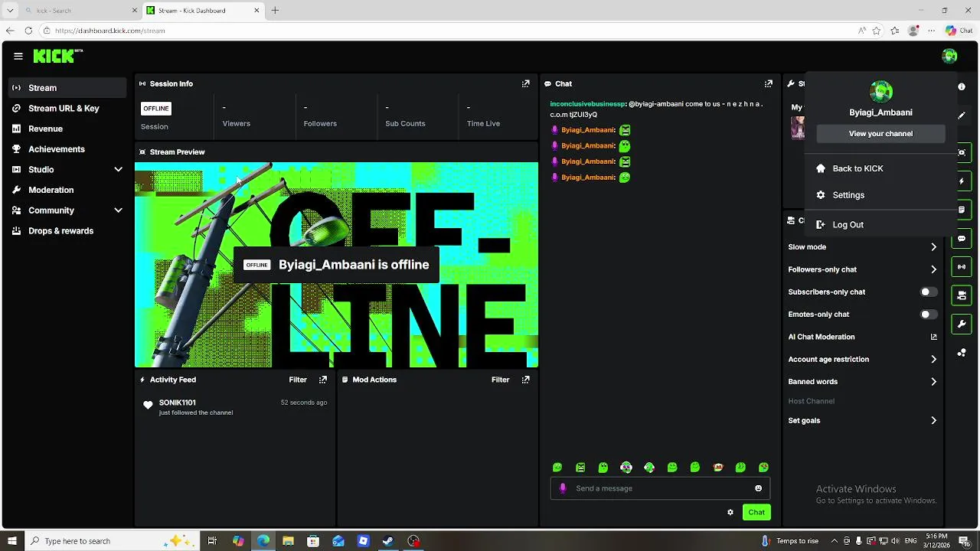
Task: Click SONIK1101 in Activity Feed
Action: point(178,403)
